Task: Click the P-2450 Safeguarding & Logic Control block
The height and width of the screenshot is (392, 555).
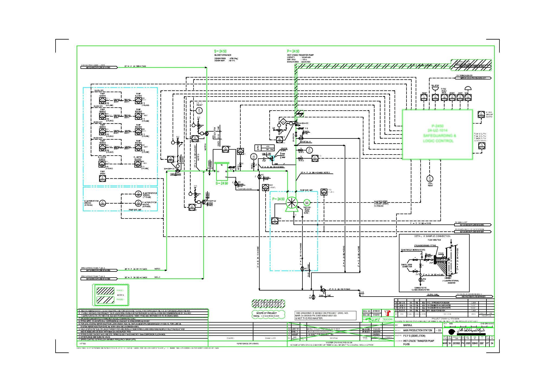Action: [438, 134]
